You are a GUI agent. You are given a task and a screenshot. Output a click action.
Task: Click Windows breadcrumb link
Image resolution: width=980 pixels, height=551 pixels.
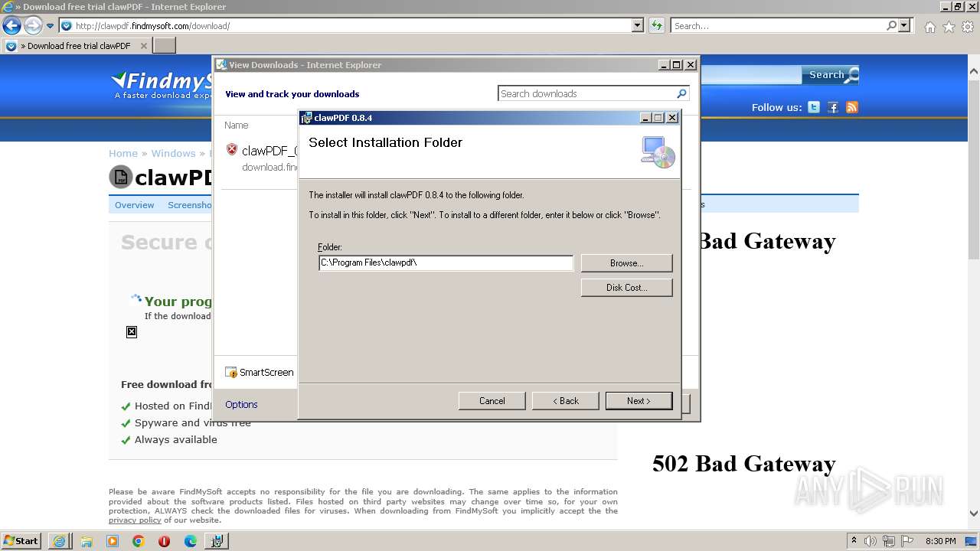pyautogui.click(x=173, y=153)
